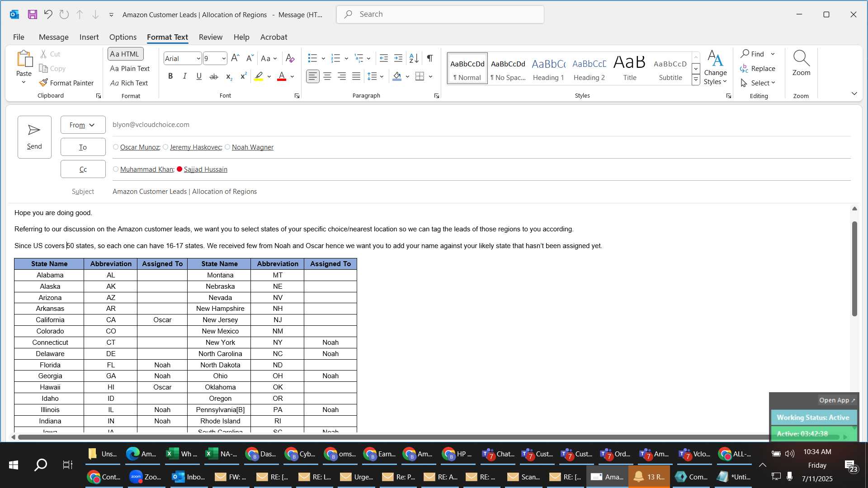Click the Bullets list icon
Viewport: 868px width, 488px height.
point(312,58)
